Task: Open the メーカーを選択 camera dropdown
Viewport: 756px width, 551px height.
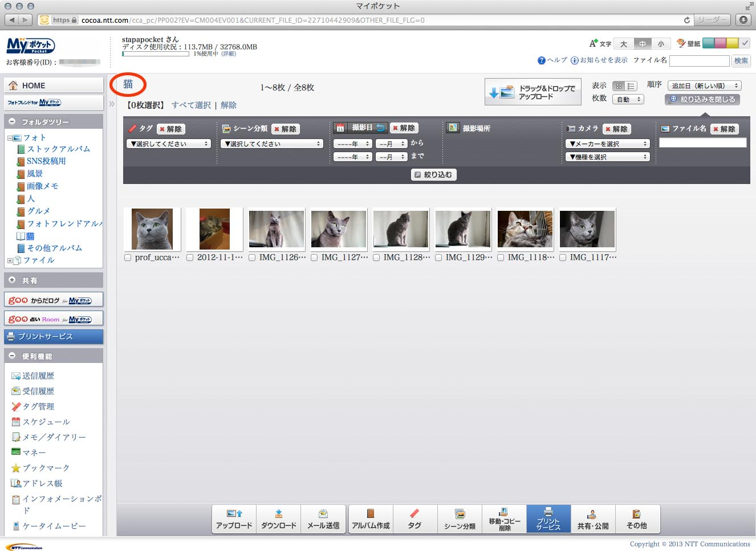Action: tap(608, 144)
